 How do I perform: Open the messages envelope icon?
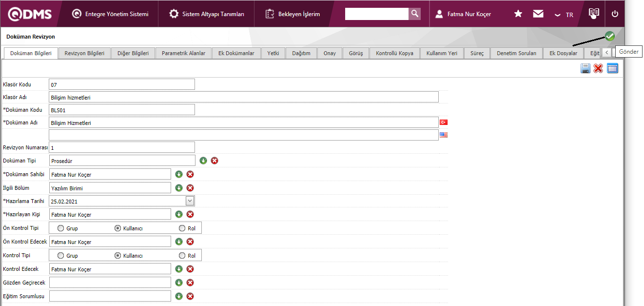click(538, 14)
